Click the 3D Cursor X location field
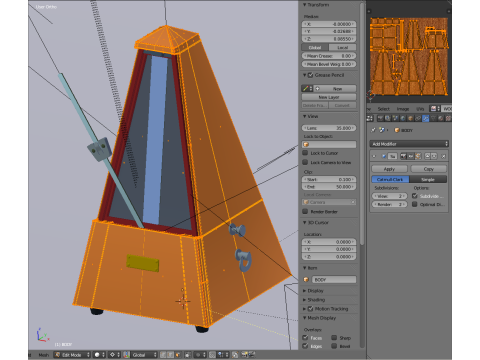The image size is (480, 360). [329, 242]
